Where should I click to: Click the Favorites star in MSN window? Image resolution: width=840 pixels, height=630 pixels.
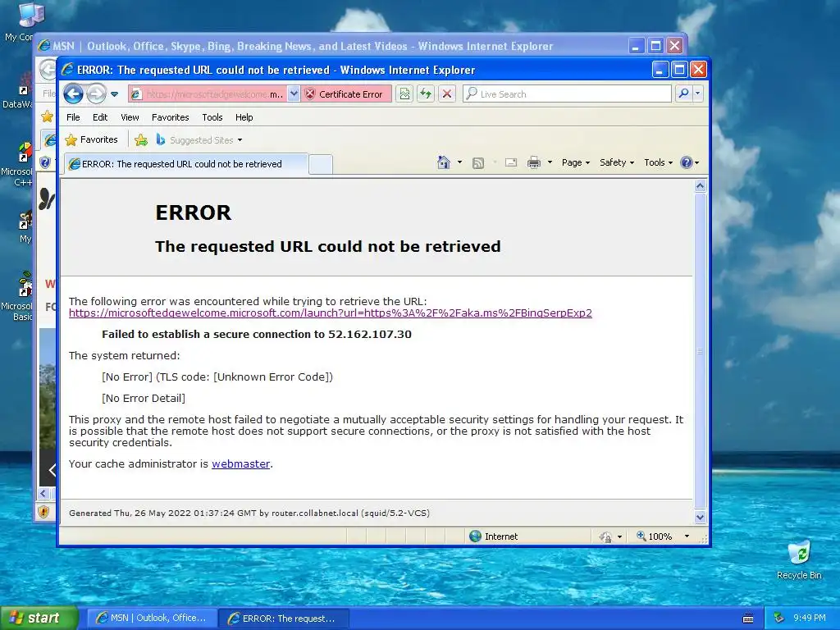48,116
